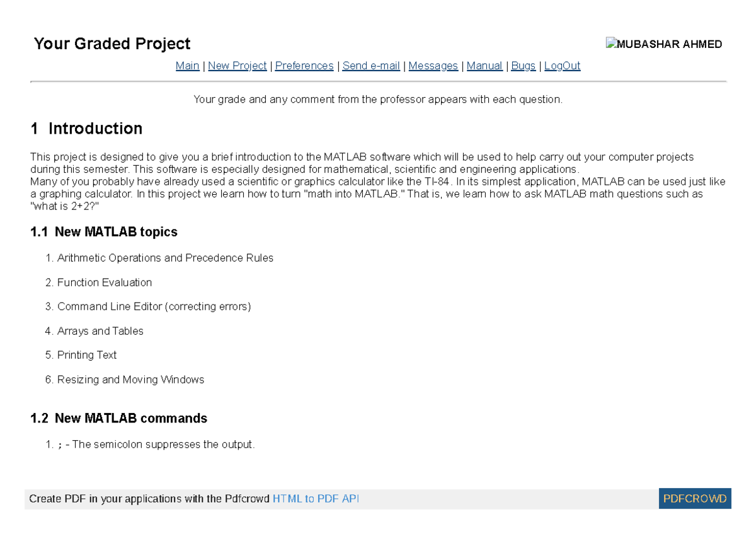
Task: Click the New MATLAB commands heading
Action: click(118, 418)
